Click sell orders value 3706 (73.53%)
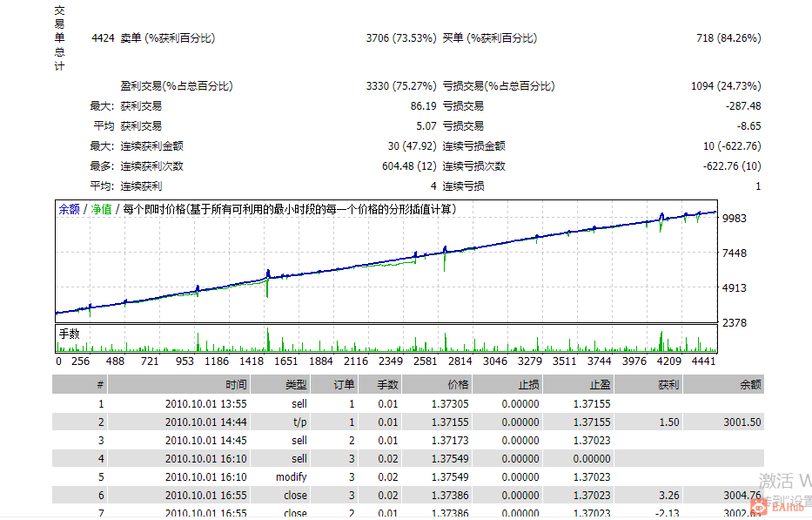Screen dimensions: 812x520 [401, 37]
